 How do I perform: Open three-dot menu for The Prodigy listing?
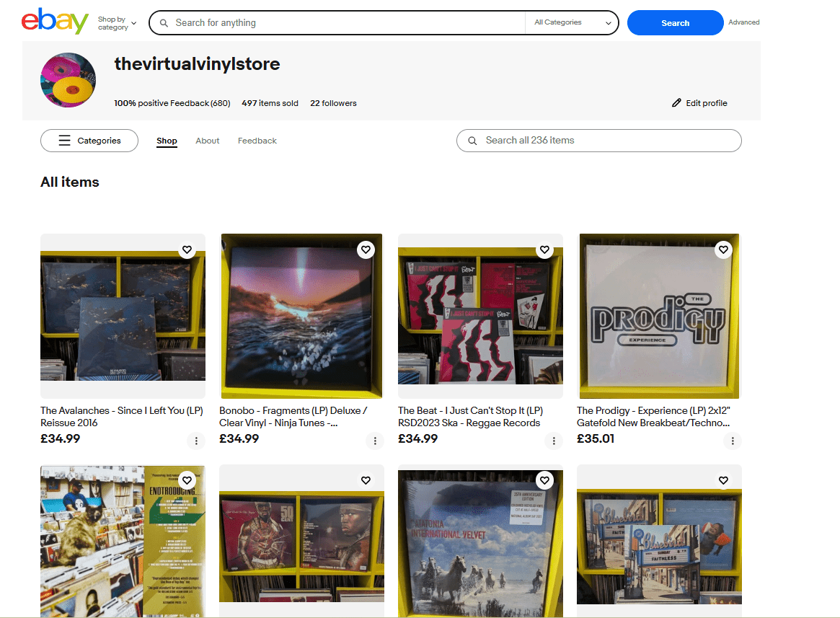tap(732, 441)
